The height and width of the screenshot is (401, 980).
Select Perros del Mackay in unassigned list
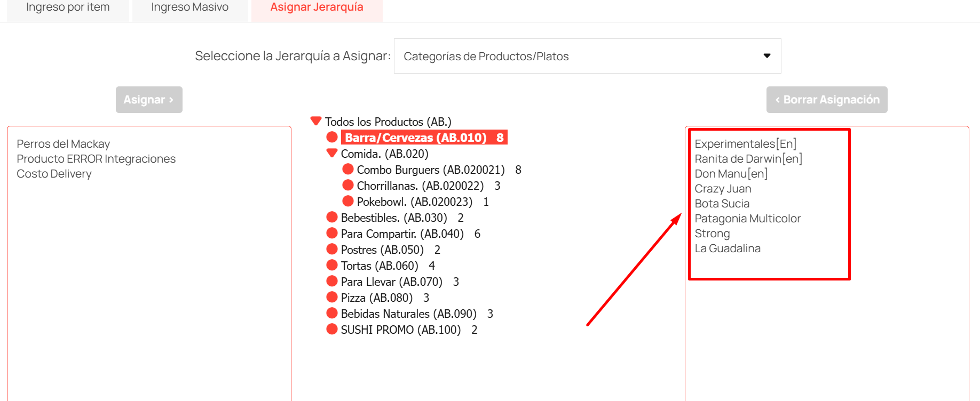point(63,144)
